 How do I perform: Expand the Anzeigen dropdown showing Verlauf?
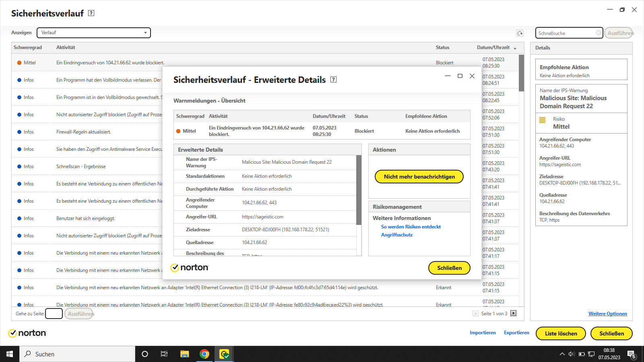[93, 33]
